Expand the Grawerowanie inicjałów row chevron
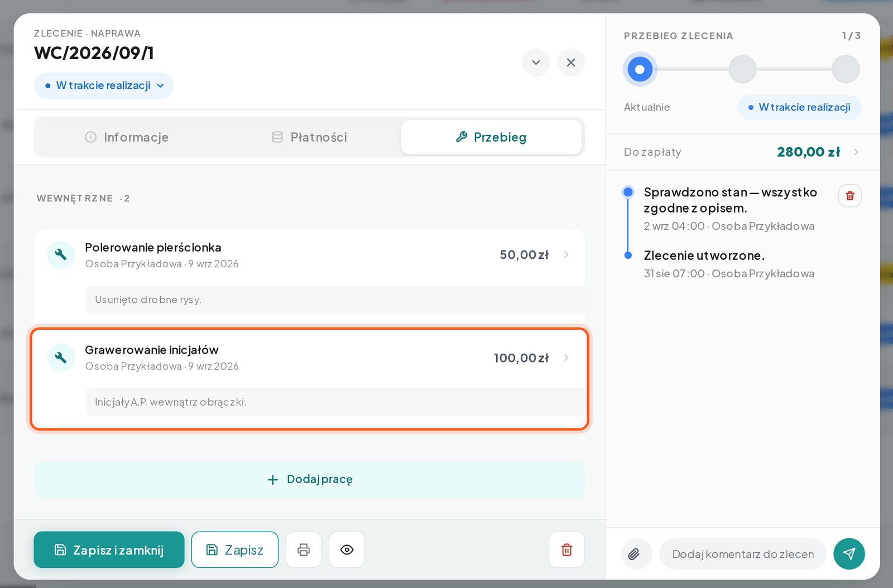This screenshot has width=893, height=588. click(566, 358)
